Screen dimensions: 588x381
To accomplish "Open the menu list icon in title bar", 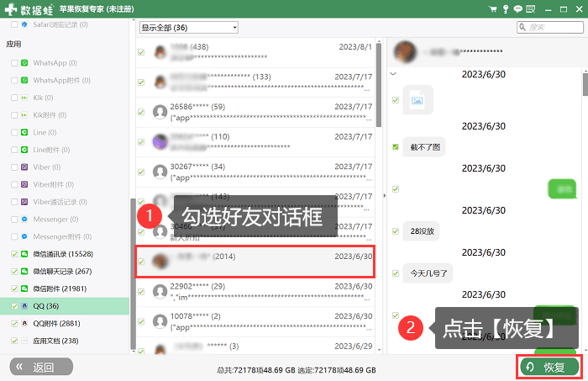I will click(x=530, y=9).
